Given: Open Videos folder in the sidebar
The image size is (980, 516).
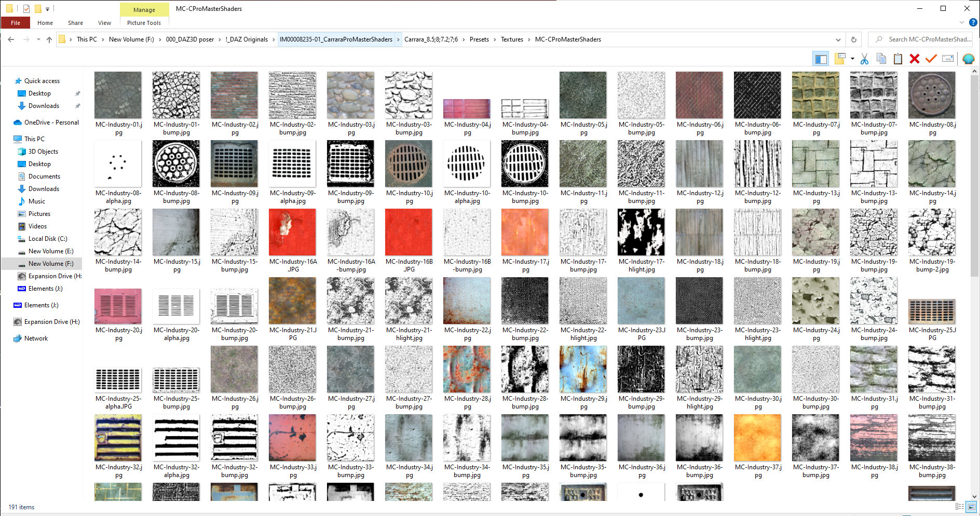Looking at the screenshot, I should click(x=37, y=226).
